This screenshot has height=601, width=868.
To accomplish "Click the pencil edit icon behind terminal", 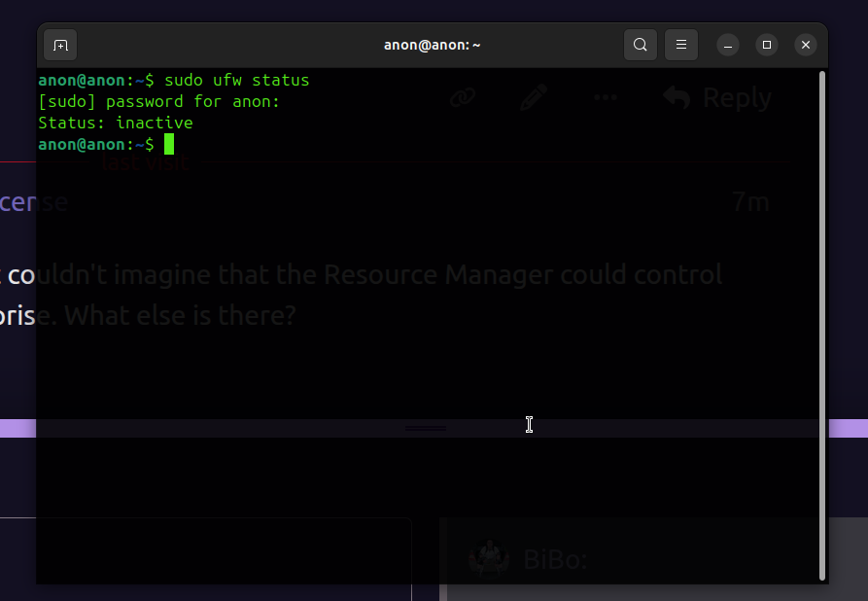I will coord(534,97).
